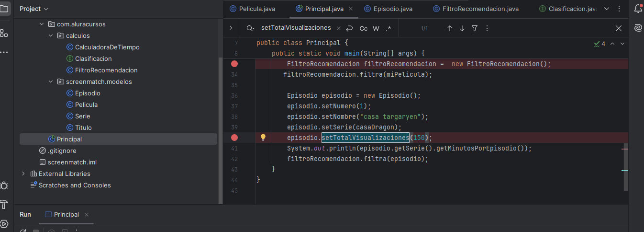This screenshot has width=644, height=232.
Task: Remove breakpoint on setTotalVisualizaciones line
Action: 234,138
